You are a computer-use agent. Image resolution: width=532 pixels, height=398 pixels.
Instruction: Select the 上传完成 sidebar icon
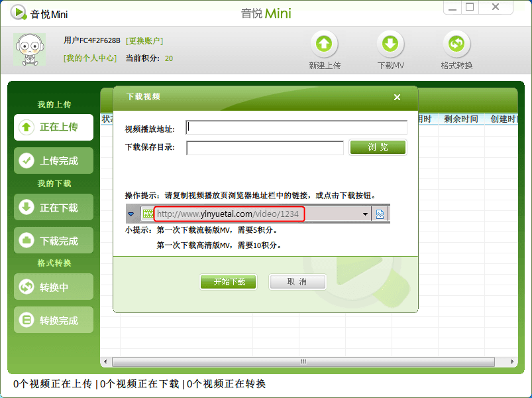pyautogui.click(x=53, y=161)
